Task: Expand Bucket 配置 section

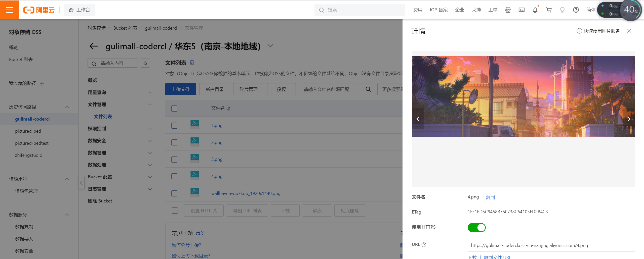Action: pos(150,177)
